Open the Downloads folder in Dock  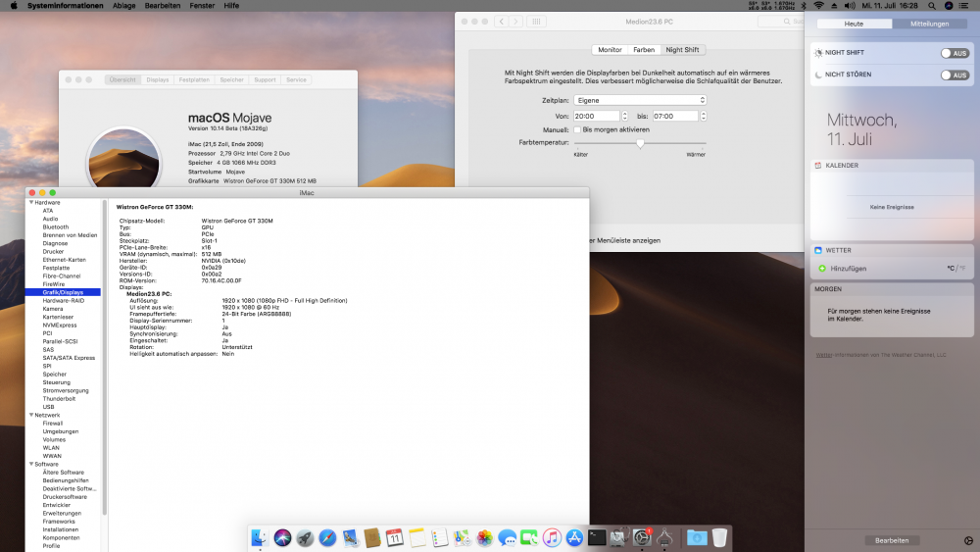pyautogui.click(x=697, y=537)
